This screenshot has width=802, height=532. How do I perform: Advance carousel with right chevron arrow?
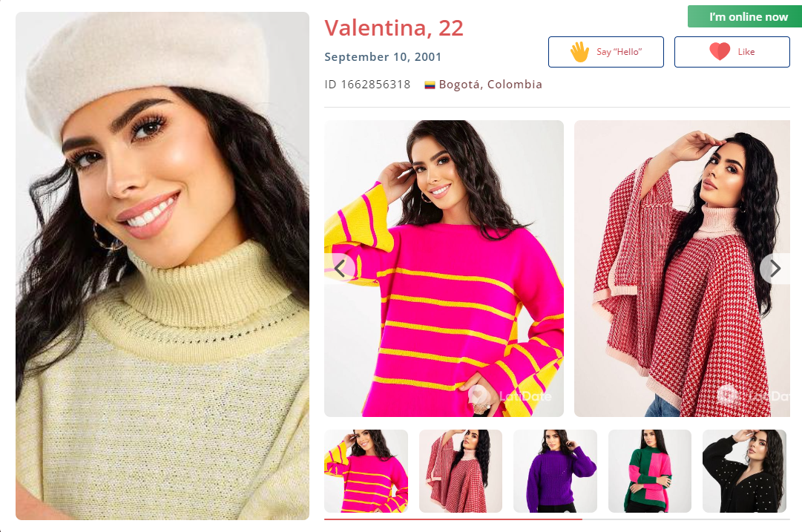pos(775,268)
